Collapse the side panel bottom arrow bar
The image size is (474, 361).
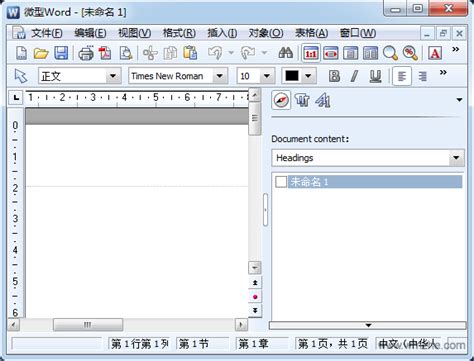[x=368, y=325]
